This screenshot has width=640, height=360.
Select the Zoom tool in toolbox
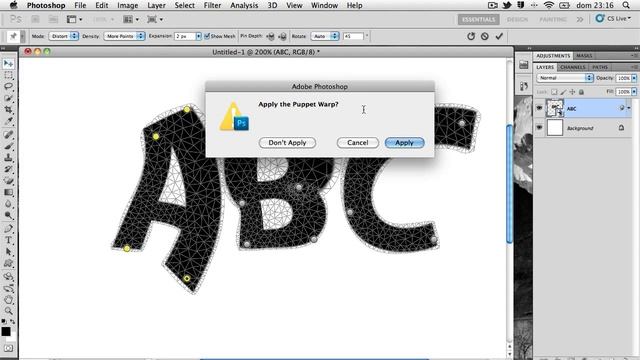point(8,311)
